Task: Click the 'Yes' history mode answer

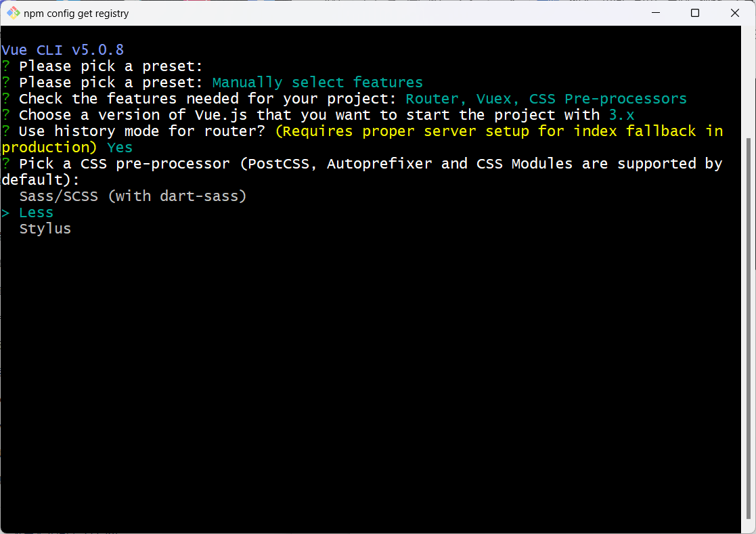Action: click(x=120, y=148)
